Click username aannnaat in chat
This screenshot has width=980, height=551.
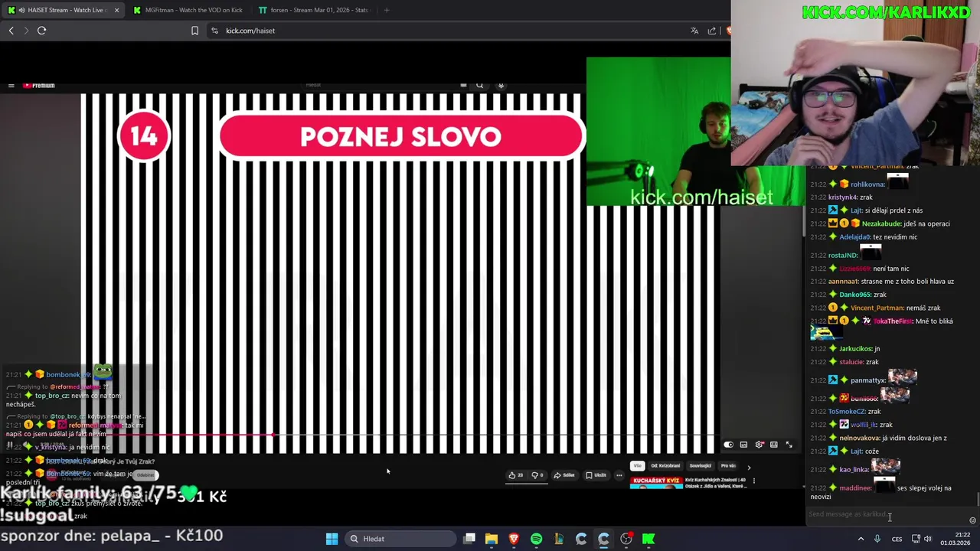tap(843, 281)
